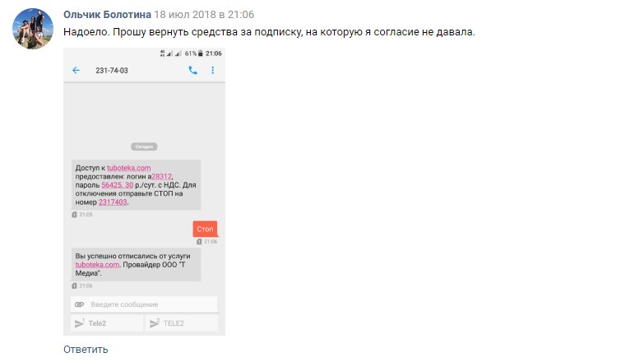Tap the login number 28312 link
Viewport: 644px width, 362px height.
click(162, 176)
